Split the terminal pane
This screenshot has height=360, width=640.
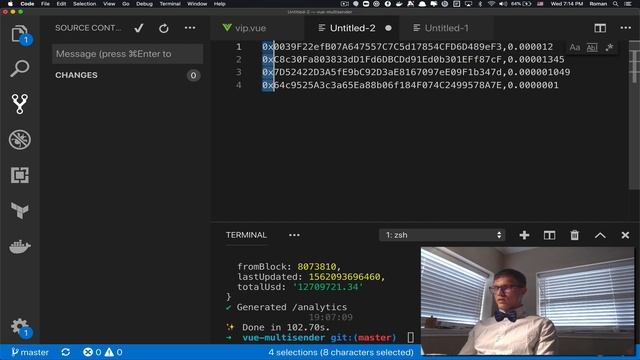pyautogui.click(x=549, y=235)
